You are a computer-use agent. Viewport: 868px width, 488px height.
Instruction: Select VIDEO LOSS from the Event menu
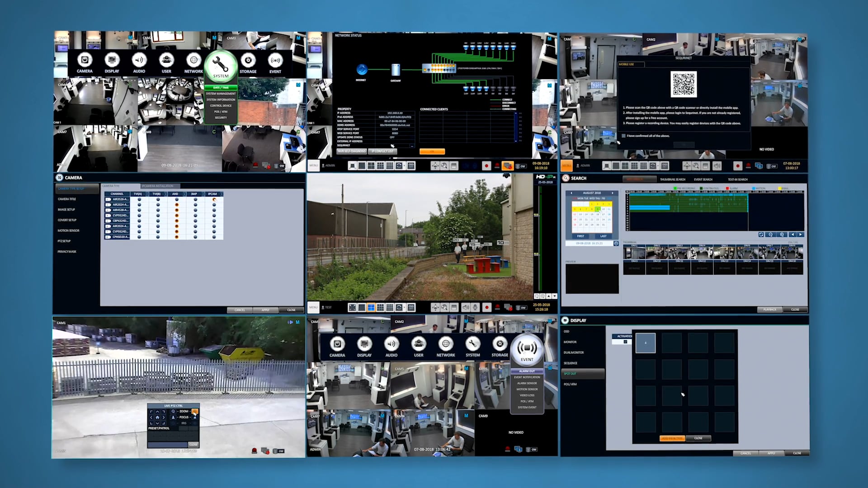527,395
